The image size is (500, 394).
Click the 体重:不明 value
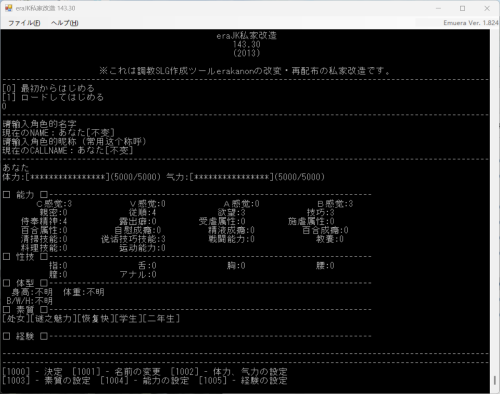point(84,292)
